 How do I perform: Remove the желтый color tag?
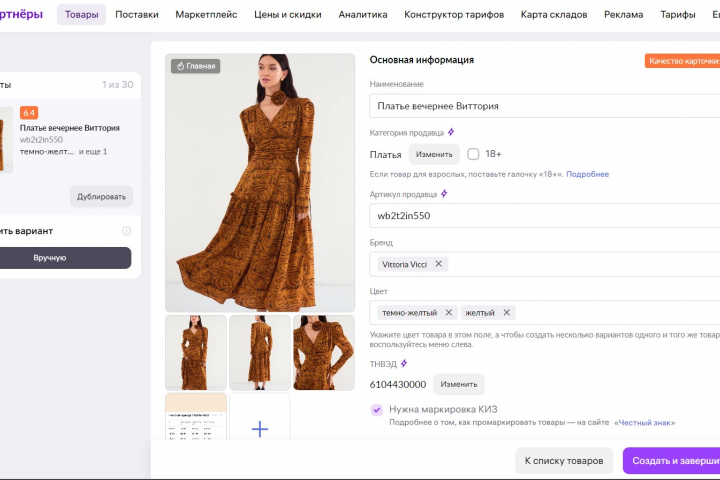507,313
